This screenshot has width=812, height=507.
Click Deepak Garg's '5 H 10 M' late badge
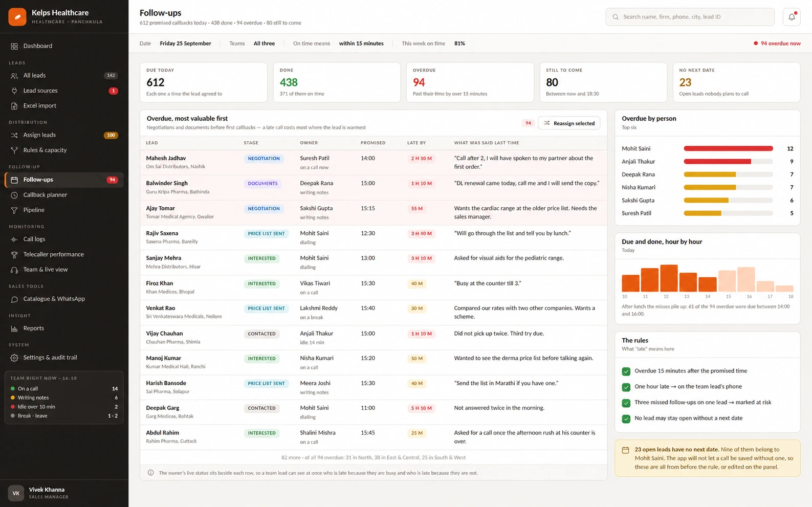coord(421,408)
